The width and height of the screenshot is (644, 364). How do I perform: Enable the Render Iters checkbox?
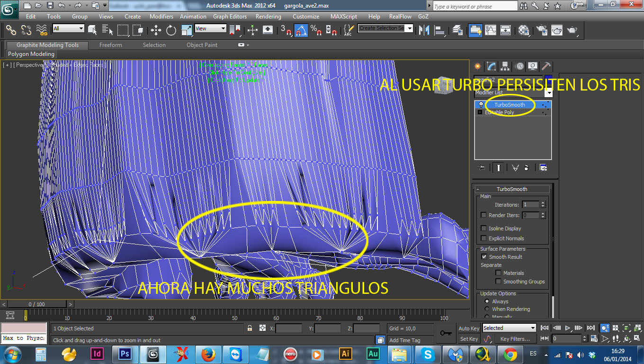click(483, 215)
